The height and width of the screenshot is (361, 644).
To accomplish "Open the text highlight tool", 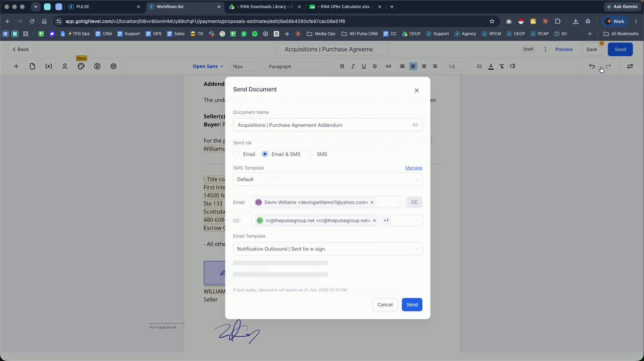I will (x=513, y=66).
